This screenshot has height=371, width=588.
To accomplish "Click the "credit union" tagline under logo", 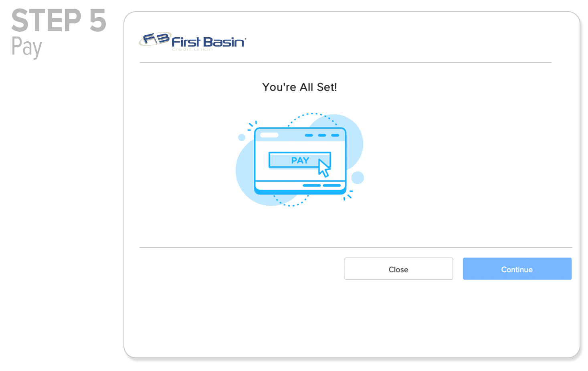I will point(192,50).
